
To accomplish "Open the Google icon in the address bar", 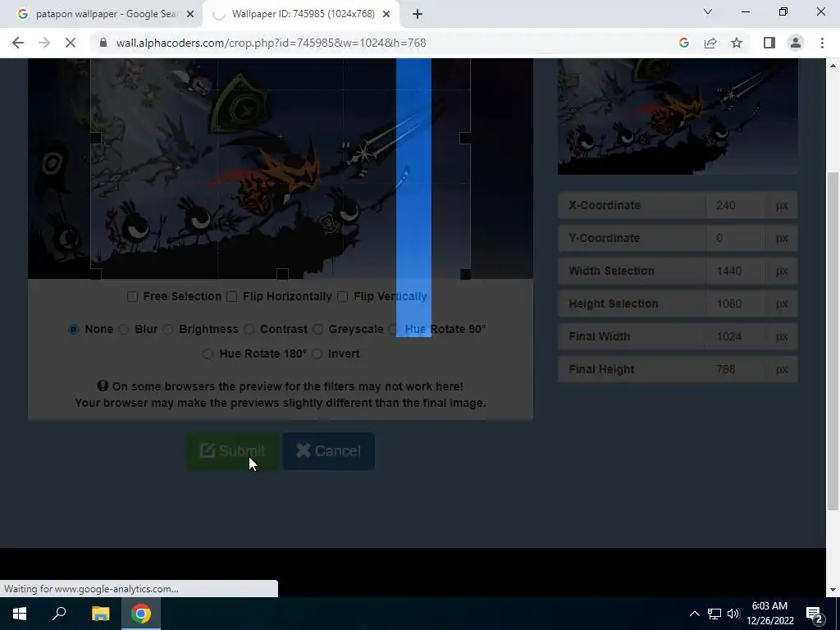I will point(683,43).
